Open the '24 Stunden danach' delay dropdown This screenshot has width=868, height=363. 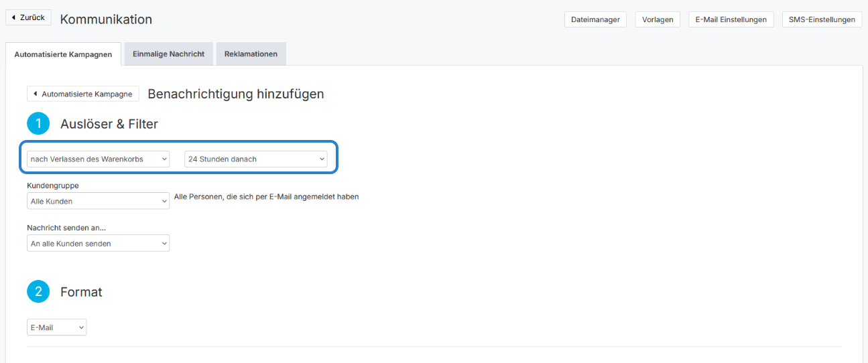point(256,159)
